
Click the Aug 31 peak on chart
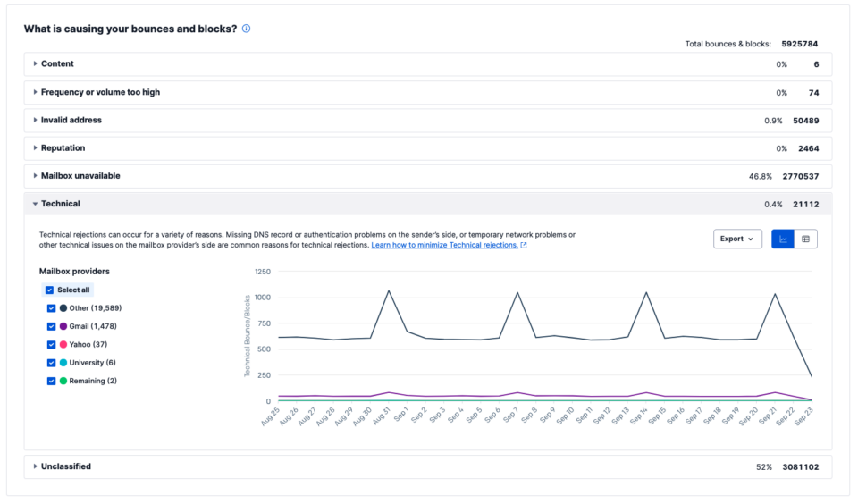(x=389, y=290)
